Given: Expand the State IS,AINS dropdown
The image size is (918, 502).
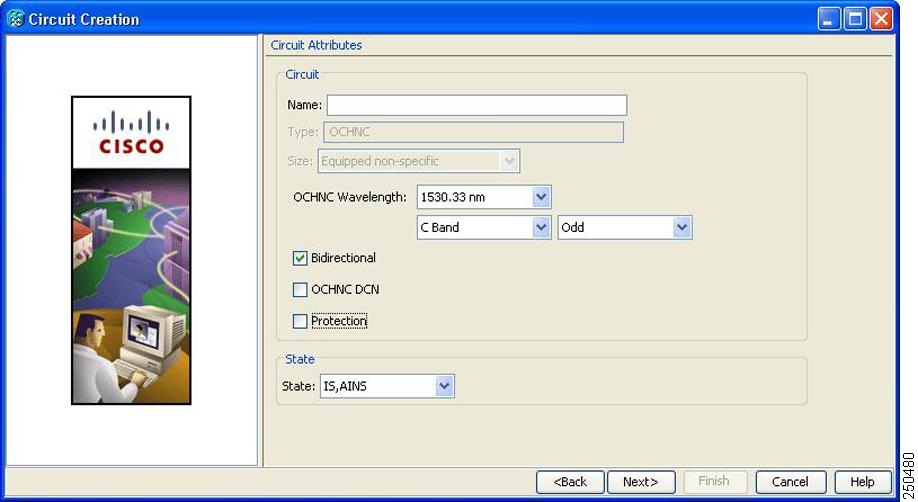Looking at the screenshot, I should (387, 386).
